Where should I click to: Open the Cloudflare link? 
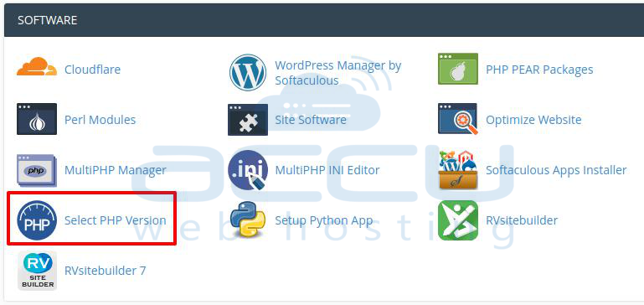tap(92, 70)
